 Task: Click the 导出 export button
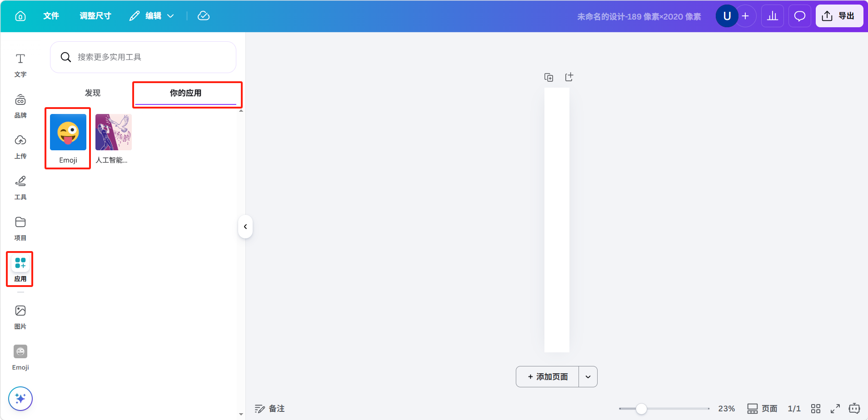pos(839,16)
